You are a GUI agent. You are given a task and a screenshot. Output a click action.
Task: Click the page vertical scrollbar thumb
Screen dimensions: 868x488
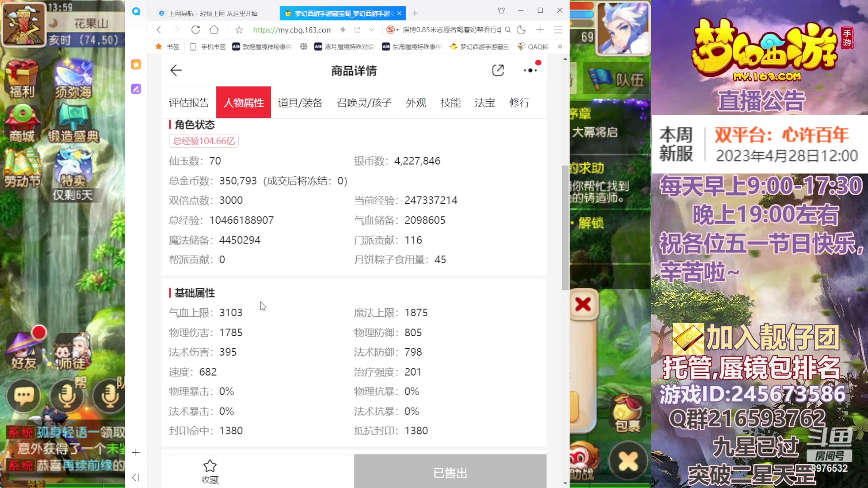[565, 227]
